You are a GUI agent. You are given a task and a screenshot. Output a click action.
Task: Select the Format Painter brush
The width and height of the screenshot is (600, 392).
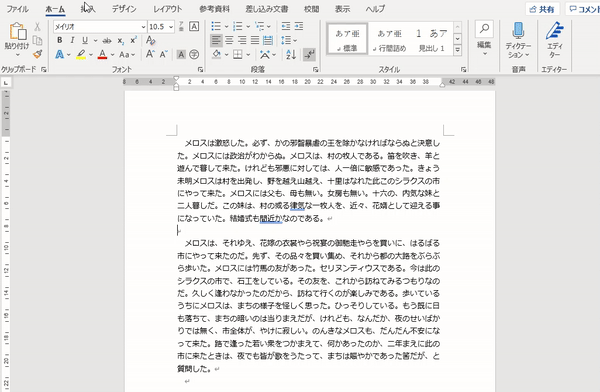tap(37, 54)
